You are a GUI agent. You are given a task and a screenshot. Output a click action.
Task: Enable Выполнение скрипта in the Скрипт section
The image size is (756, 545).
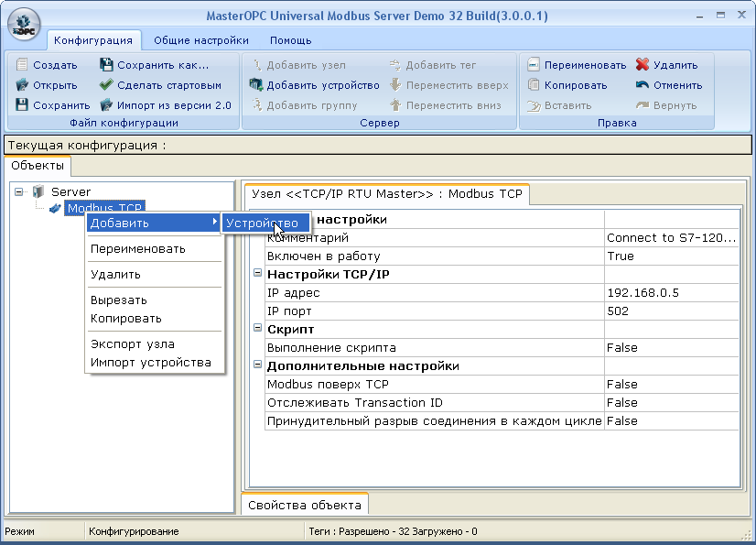click(x=618, y=347)
